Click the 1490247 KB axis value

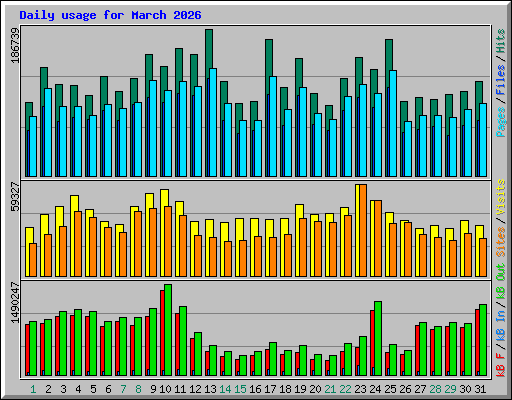[15, 303]
